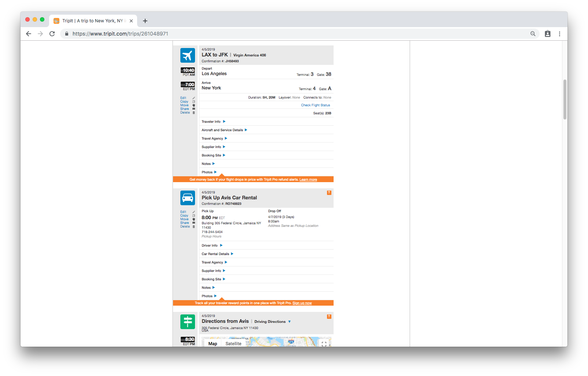This screenshot has height=376, width=588.
Task: Click the page vertical scrollbar thumb
Action: [x=565, y=99]
